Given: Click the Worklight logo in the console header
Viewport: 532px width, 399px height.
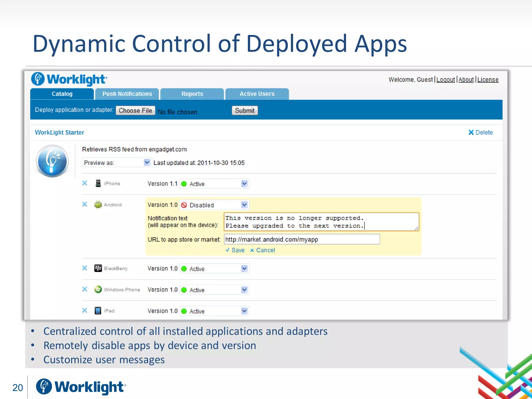Looking at the screenshot, I should [69, 79].
